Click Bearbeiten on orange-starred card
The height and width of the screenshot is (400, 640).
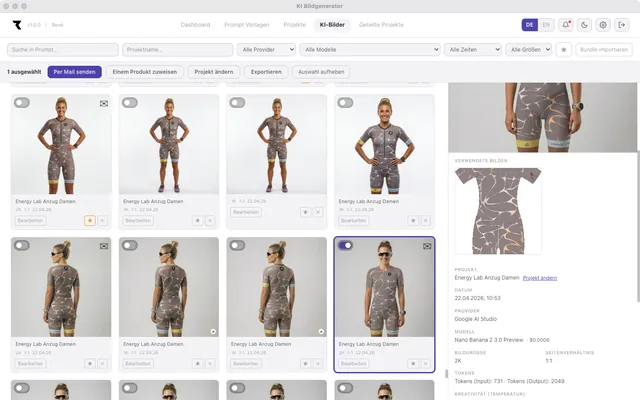coord(30,220)
